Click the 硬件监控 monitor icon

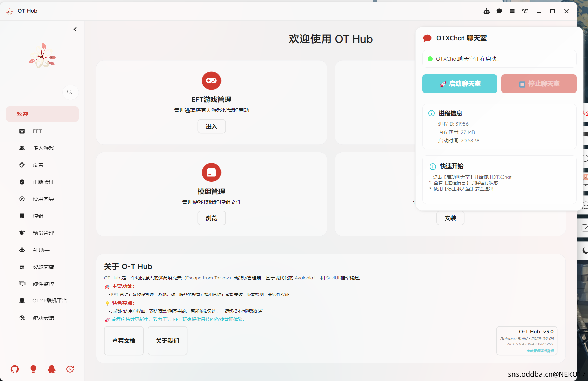point(22,284)
